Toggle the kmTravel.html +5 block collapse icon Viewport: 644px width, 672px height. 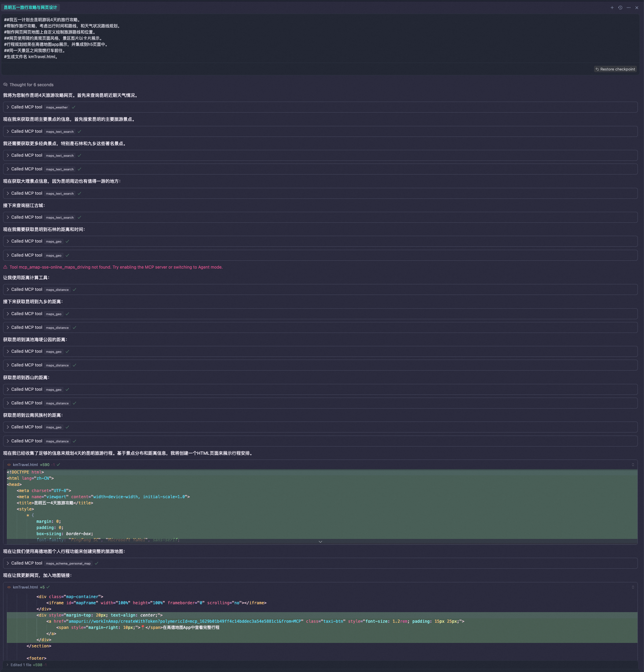pyautogui.click(x=633, y=587)
